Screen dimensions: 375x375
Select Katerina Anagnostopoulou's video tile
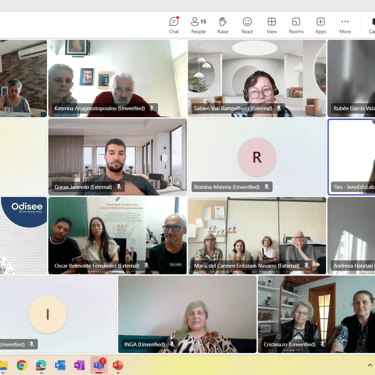pyautogui.click(x=117, y=78)
